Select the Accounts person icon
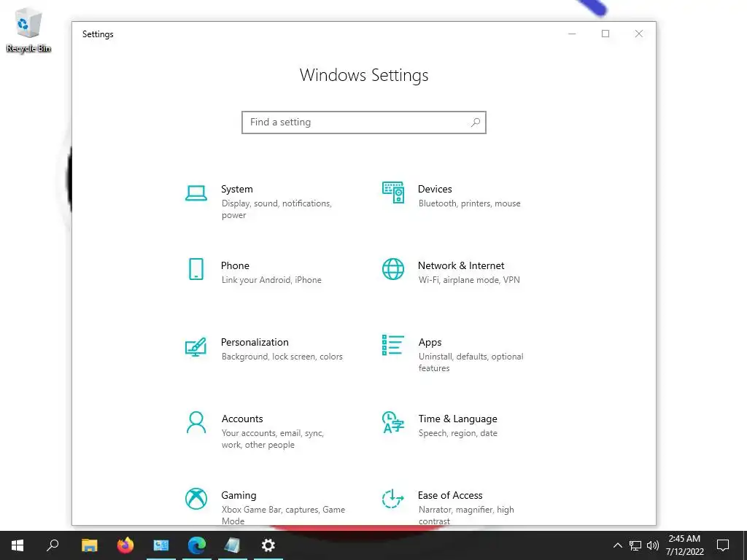The height and width of the screenshot is (560, 747). tap(196, 422)
